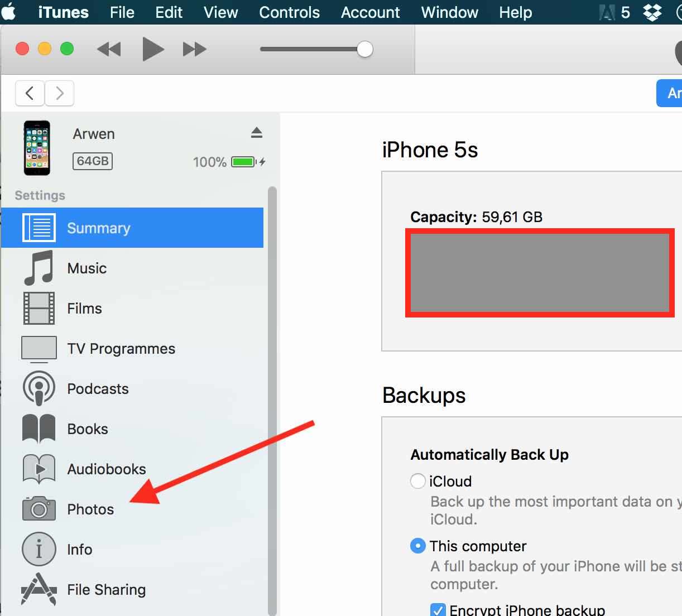Select the This computer radio button
Screen dimensions: 682x616
coord(418,546)
